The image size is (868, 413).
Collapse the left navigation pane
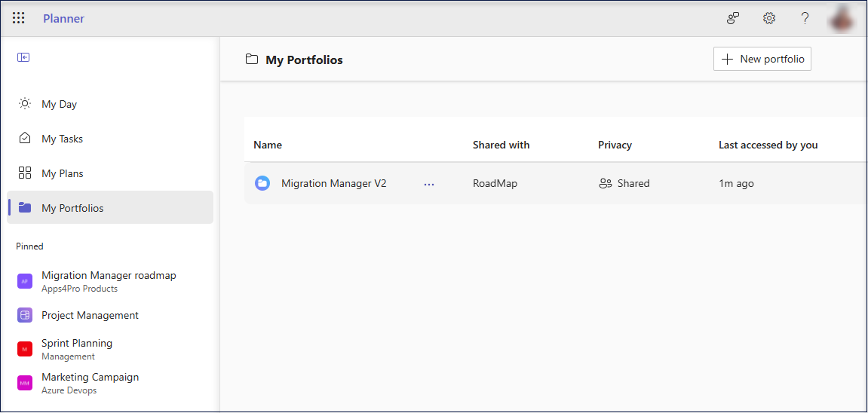23,57
